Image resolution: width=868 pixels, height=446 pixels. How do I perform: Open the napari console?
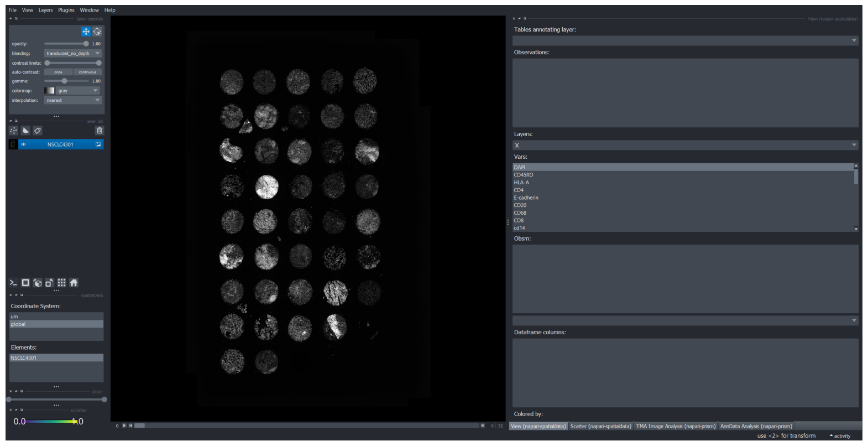(13, 283)
